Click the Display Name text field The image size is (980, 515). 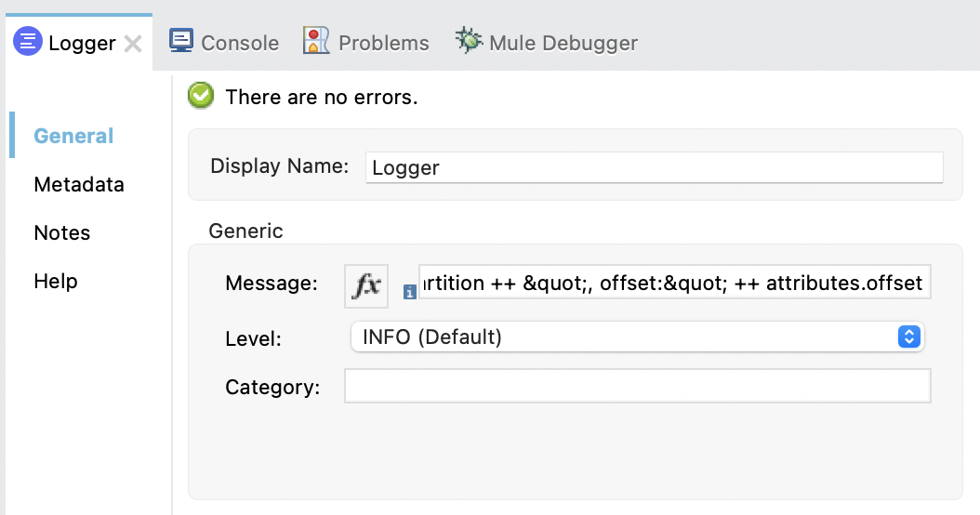click(654, 167)
